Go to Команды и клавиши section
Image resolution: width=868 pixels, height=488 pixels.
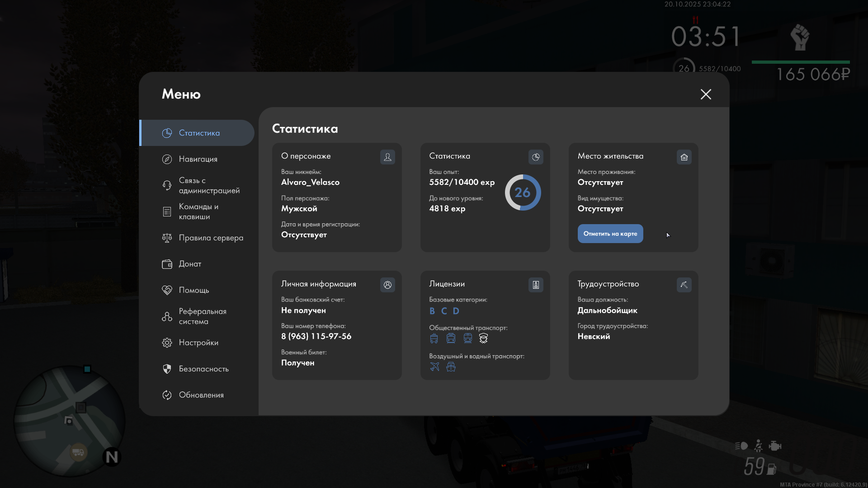[198, 211]
